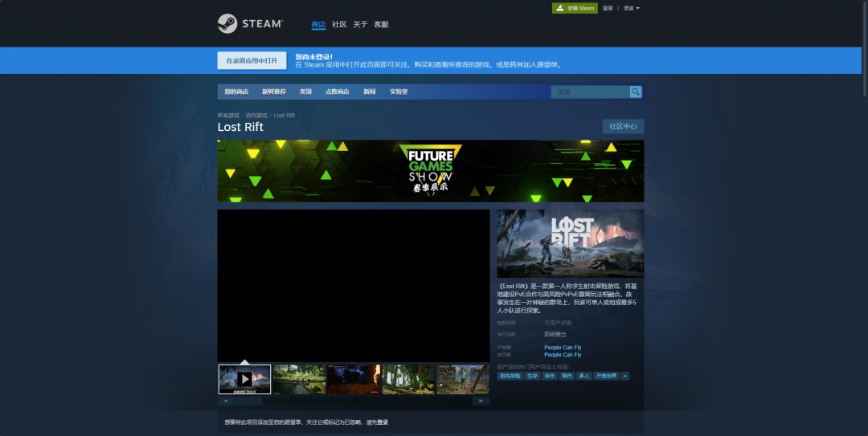
Task: Open the Future Games Show banner
Action: [x=430, y=171]
